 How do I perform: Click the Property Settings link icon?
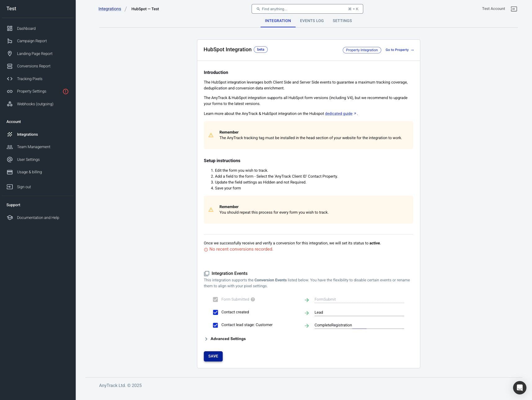tap(10, 91)
